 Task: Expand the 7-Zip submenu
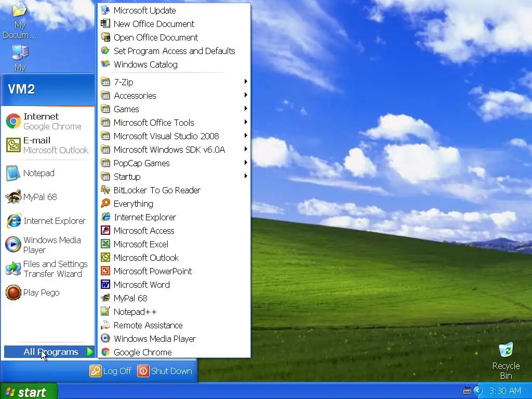coord(174,82)
